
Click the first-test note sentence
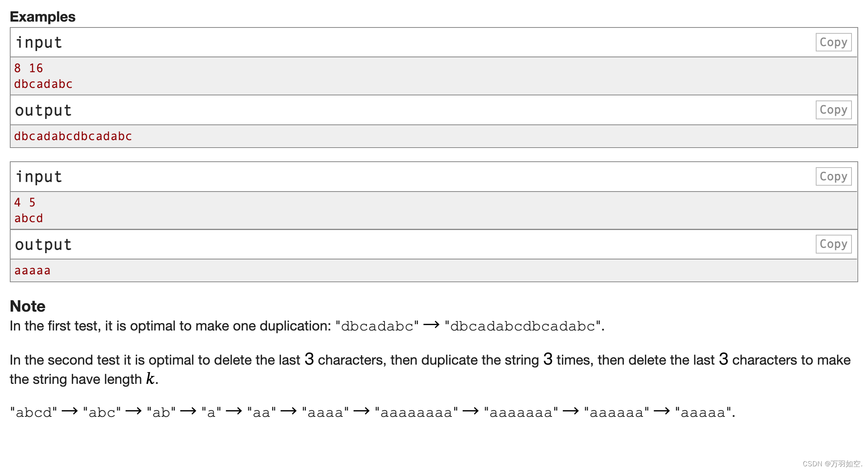[x=307, y=326]
